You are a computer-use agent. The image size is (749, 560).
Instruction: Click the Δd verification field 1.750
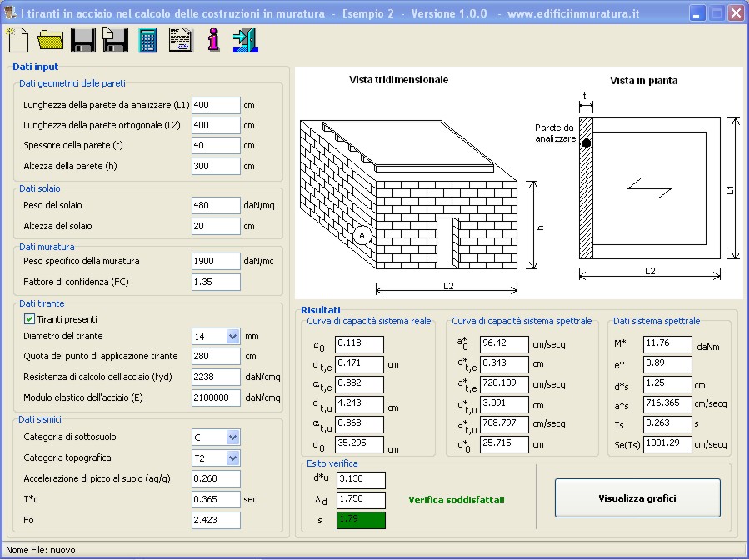(361, 500)
